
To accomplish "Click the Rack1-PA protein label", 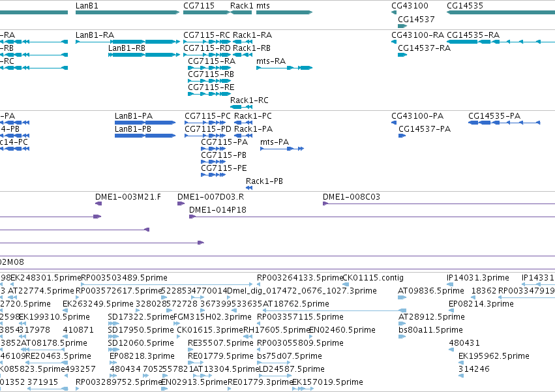I will [254, 129].
